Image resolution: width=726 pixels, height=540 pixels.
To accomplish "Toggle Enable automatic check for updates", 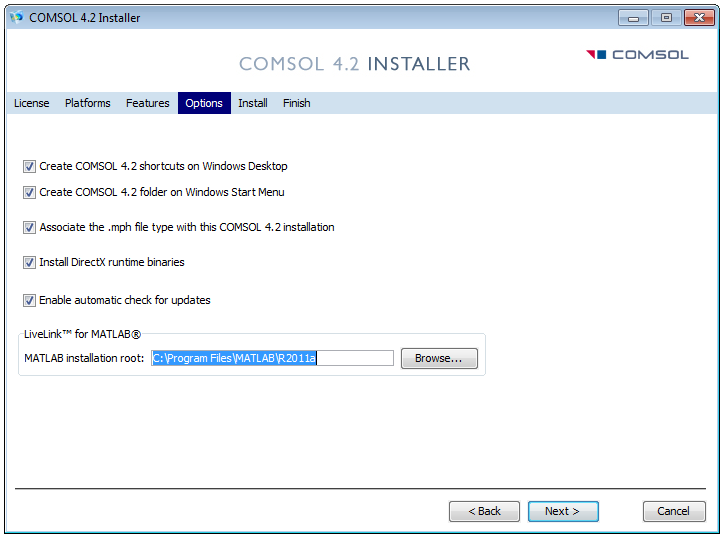I will [x=29, y=301].
